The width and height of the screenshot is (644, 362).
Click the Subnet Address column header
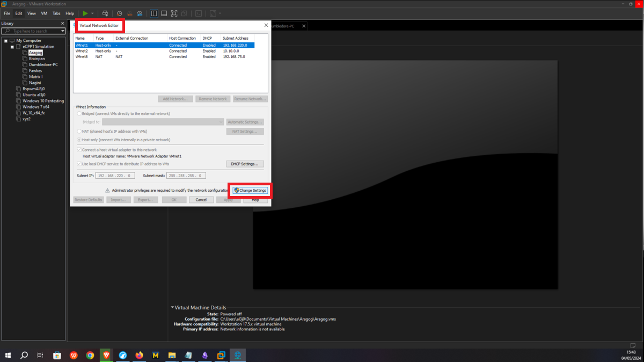(235, 38)
